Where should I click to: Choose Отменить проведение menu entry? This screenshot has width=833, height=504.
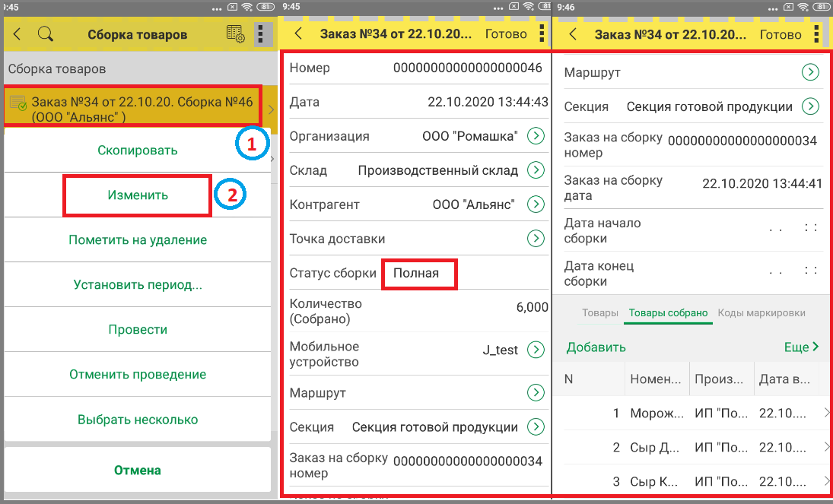tap(138, 375)
